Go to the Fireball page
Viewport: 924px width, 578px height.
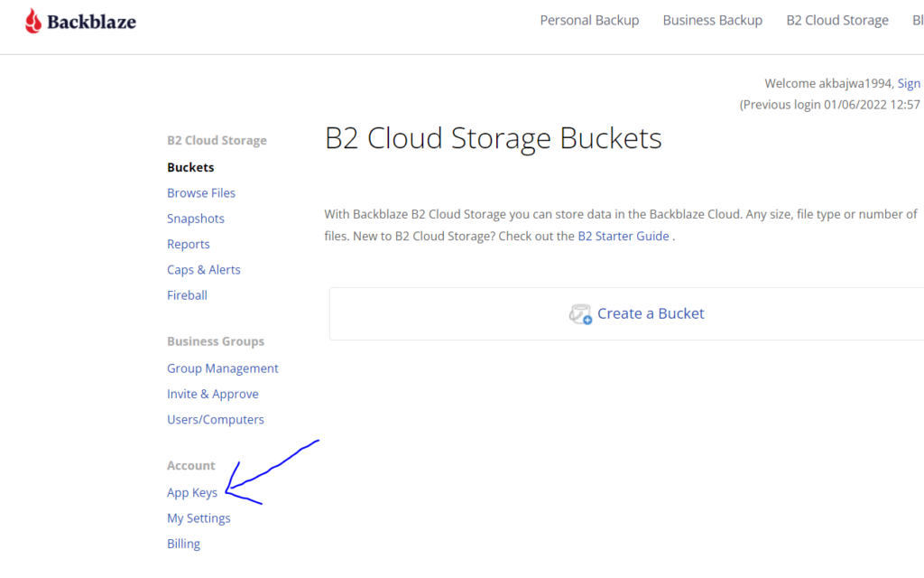click(187, 295)
